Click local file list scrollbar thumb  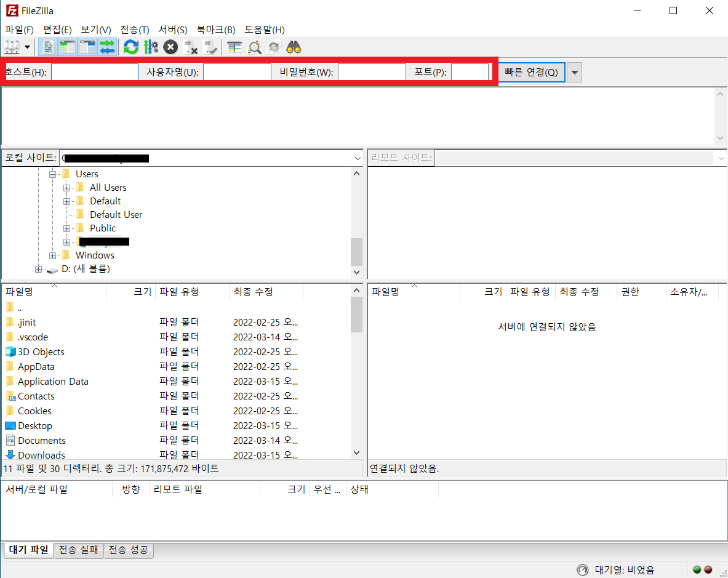(356, 315)
